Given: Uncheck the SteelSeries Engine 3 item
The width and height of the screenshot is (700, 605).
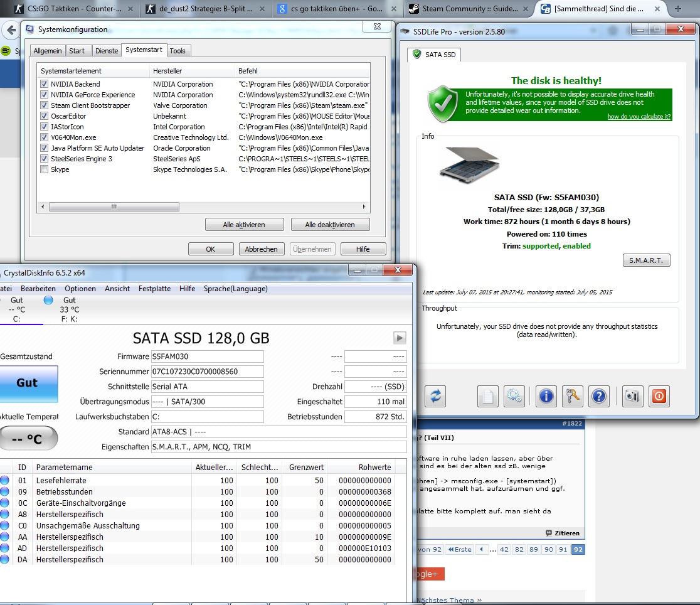Looking at the screenshot, I should [x=44, y=159].
